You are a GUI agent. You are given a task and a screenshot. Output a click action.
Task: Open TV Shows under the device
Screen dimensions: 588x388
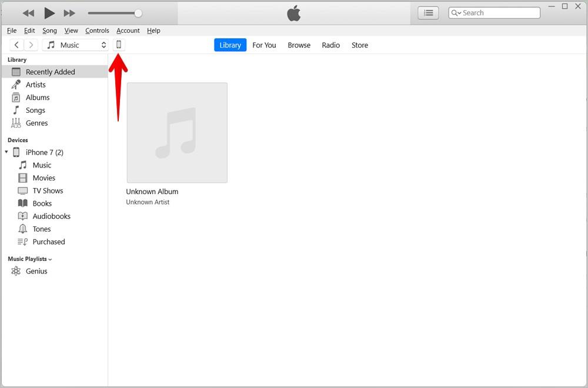point(55,190)
